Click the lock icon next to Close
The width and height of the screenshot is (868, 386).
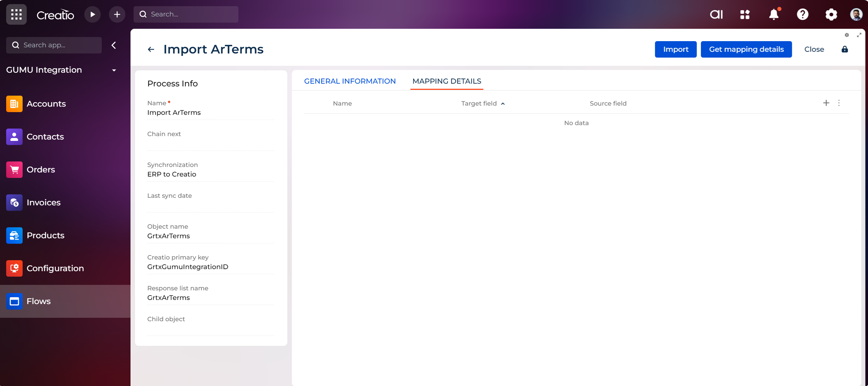click(845, 49)
